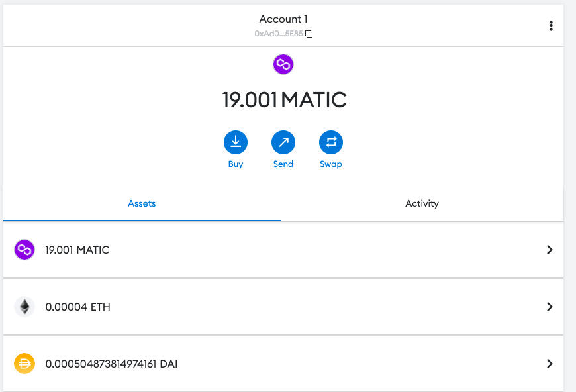Viewport: 576px width, 392px height.
Task: Copy the account address with the copy icon
Action: 309,34
